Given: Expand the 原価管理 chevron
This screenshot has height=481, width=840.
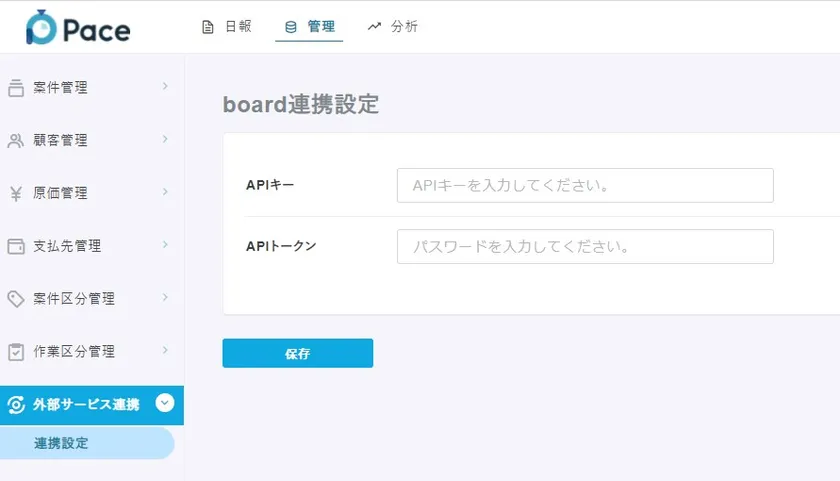Looking at the screenshot, I should [165, 192].
